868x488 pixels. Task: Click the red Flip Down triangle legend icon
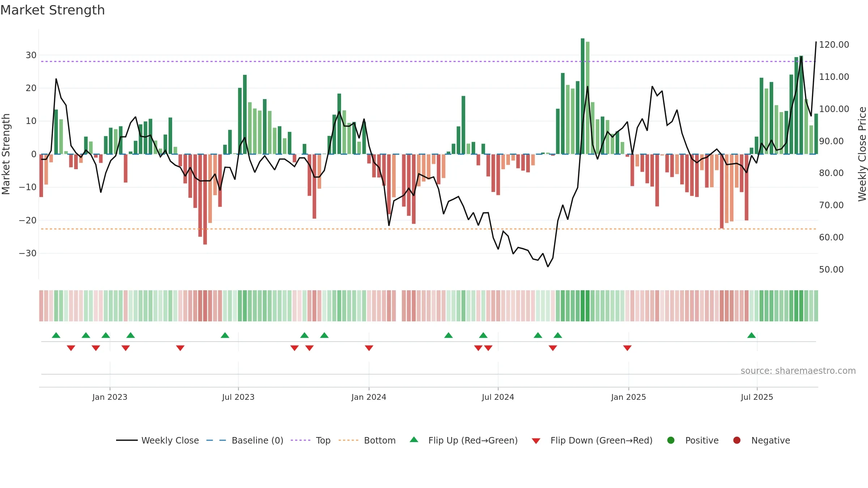[536, 441]
